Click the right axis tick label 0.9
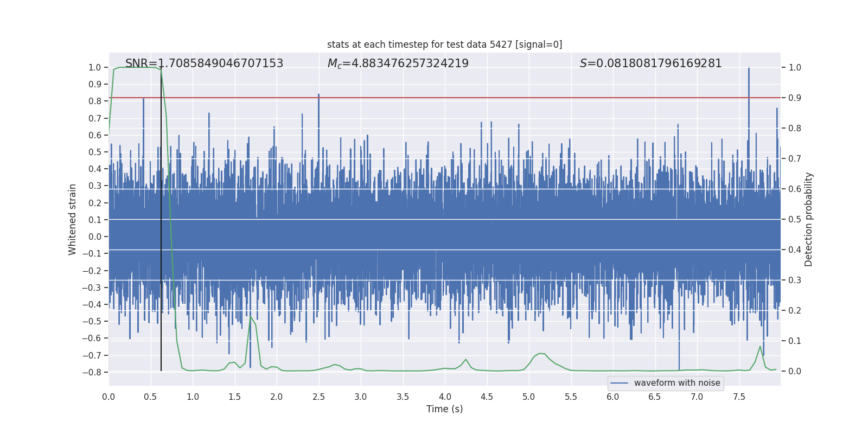868x434 pixels. point(795,98)
